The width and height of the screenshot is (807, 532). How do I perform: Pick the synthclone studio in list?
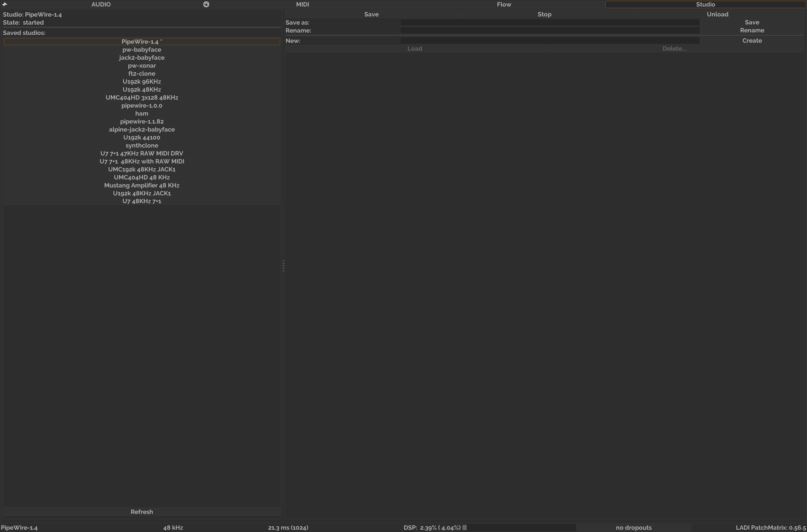141,145
